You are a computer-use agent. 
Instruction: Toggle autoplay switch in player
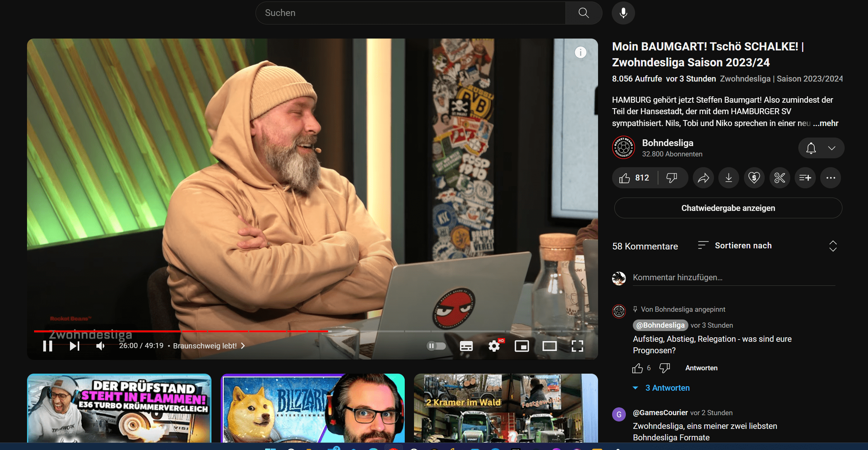[436, 346]
